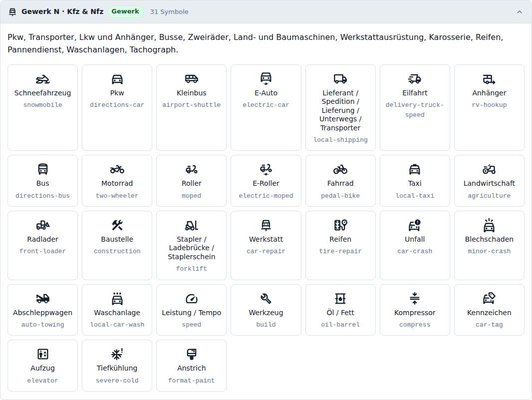Click the Eilfahrt delivery-truck-speed icon
532x400 pixels.
[415, 79]
